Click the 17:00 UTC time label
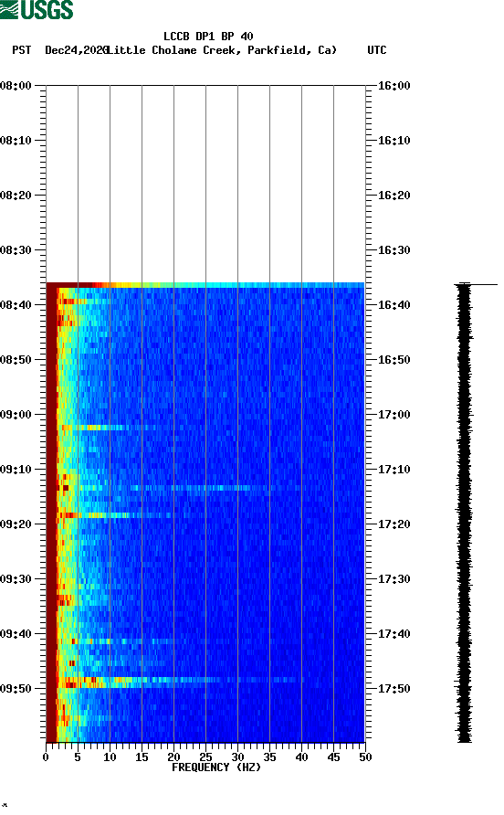The height and width of the screenshot is (815, 504). pos(394,415)
